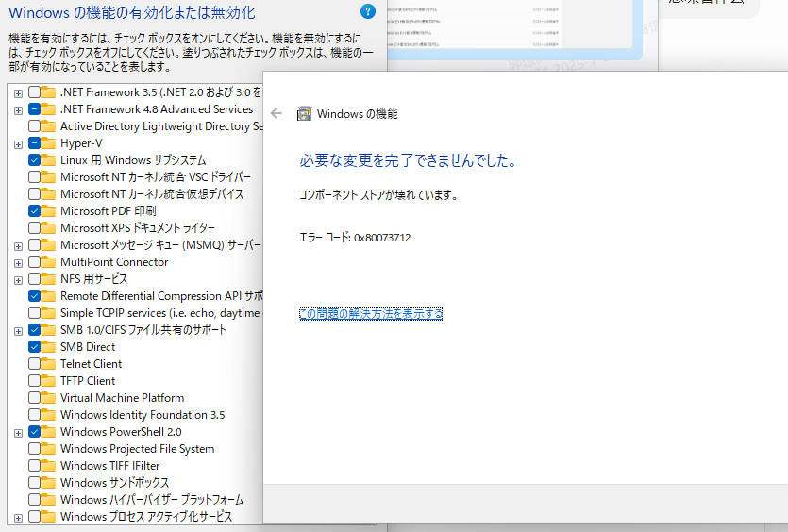Image resolution: width=788 pixels, height=532 pixels.
Task: Toggle the Hyper-V checkbox
Action: [34, 143]
